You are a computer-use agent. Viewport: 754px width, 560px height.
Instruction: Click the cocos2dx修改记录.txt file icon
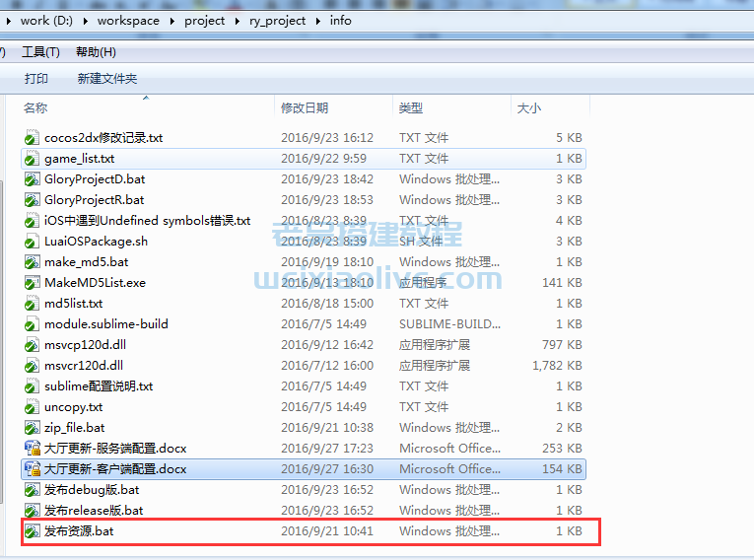pos(32,138)
